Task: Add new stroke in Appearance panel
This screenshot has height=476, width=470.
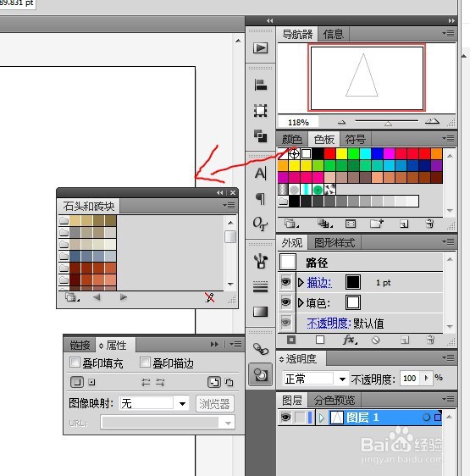Action: [x=291, y=340]
